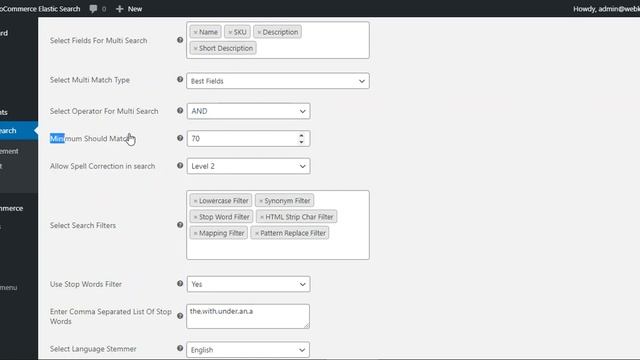Image resolution: width=640 pixels, height=360 pixels.
Task: Open the New content menu
Action: 129,9
